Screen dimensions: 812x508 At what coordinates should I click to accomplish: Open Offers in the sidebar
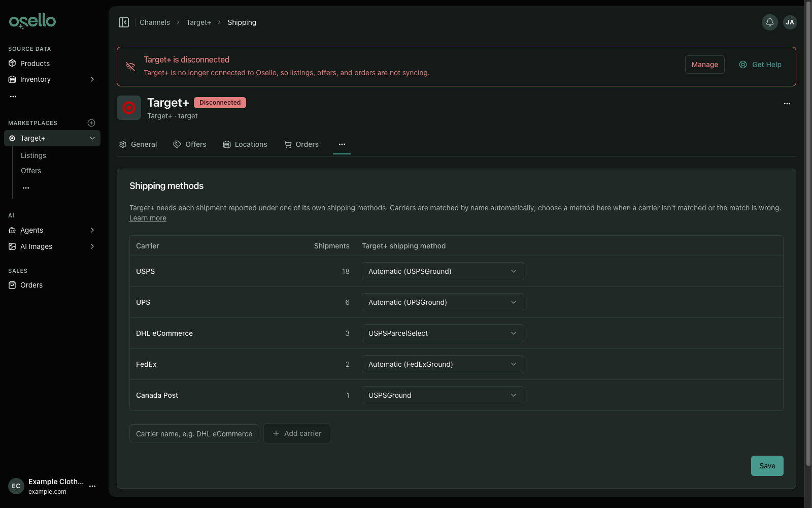[31, 171]
